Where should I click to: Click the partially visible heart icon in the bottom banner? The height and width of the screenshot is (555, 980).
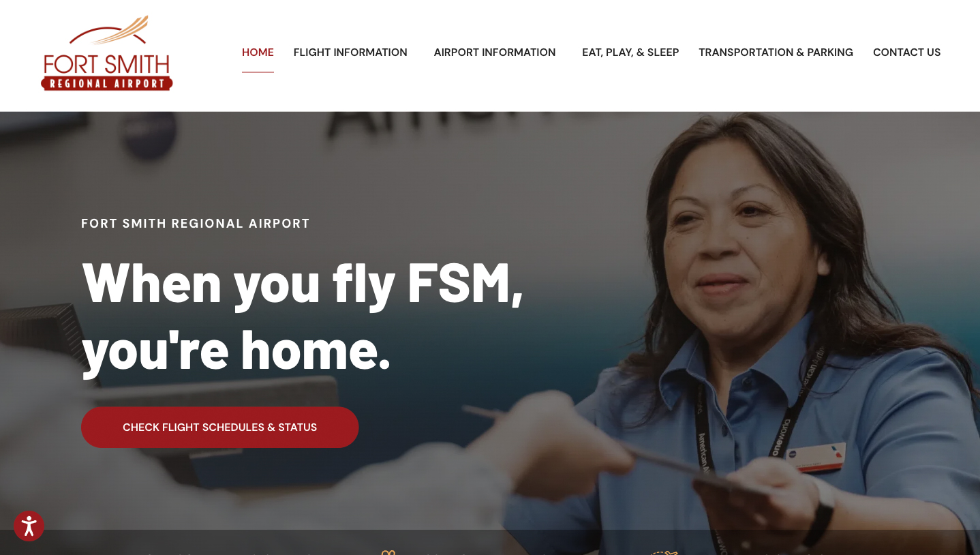click(x=388, y=552)
